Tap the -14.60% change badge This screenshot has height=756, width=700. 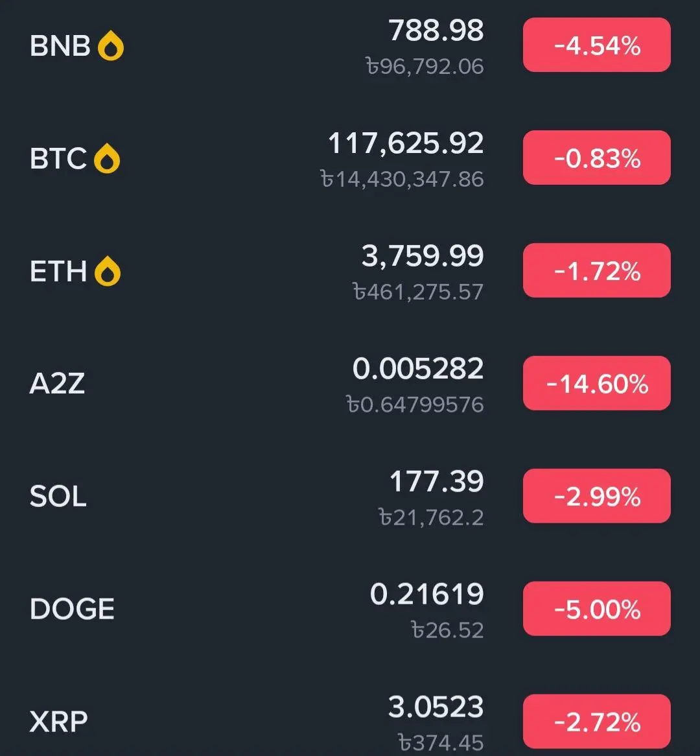click(x=597, y=383)
